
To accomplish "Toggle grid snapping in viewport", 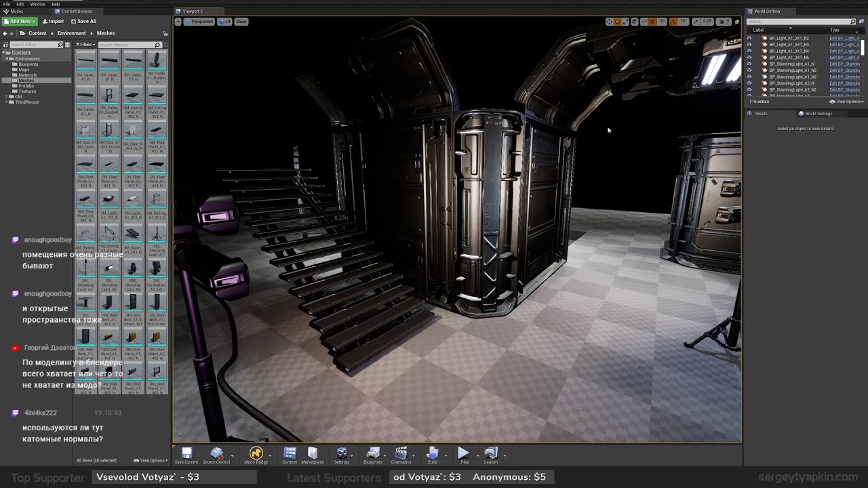I will 653,22.
